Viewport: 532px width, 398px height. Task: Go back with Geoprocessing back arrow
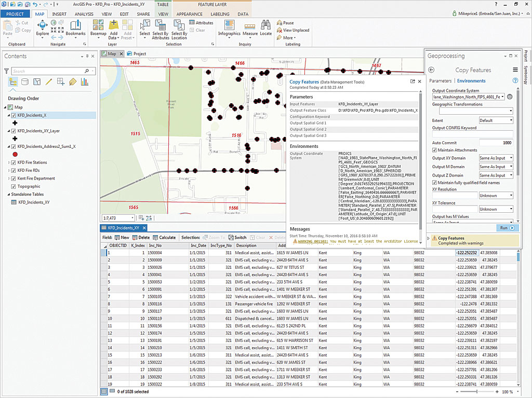tap(431, 70)
